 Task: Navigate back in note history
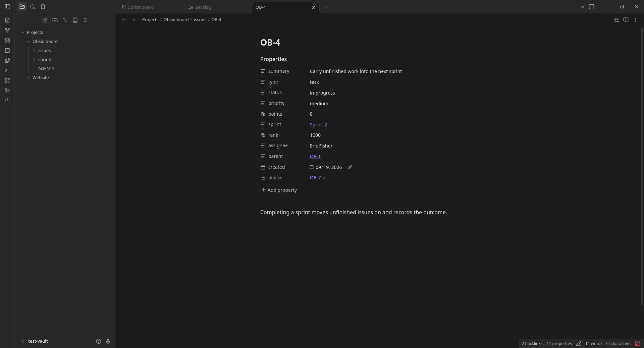(x=124, y=20)
